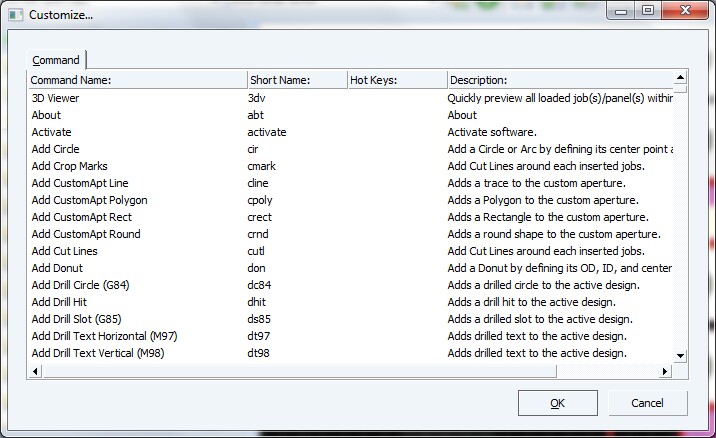Viewport: 716px width, 438px height.
Task: Click the short name 3dv
Action: pyautogui.click(x=256, y=98)
